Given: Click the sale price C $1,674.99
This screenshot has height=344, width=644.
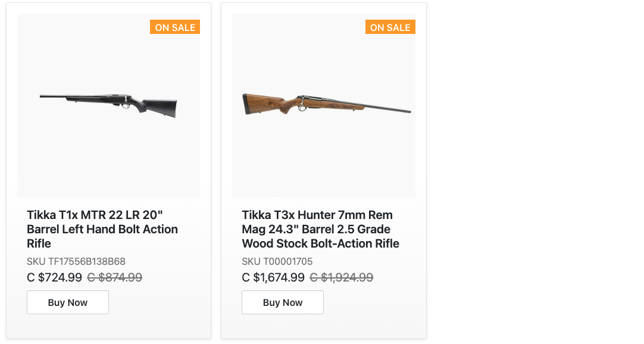Looking at the screenshot, I should [273, 277].
